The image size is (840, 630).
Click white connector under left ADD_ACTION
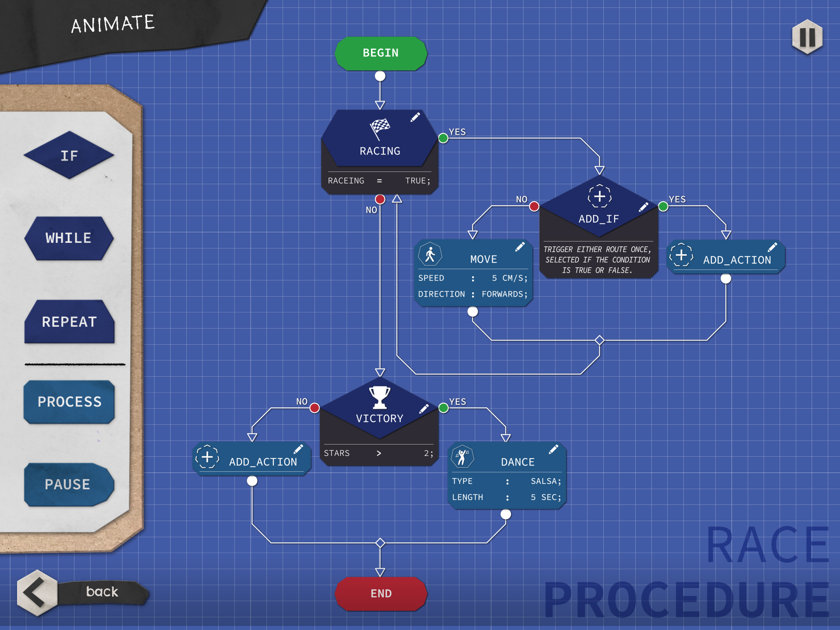[252, 481]
